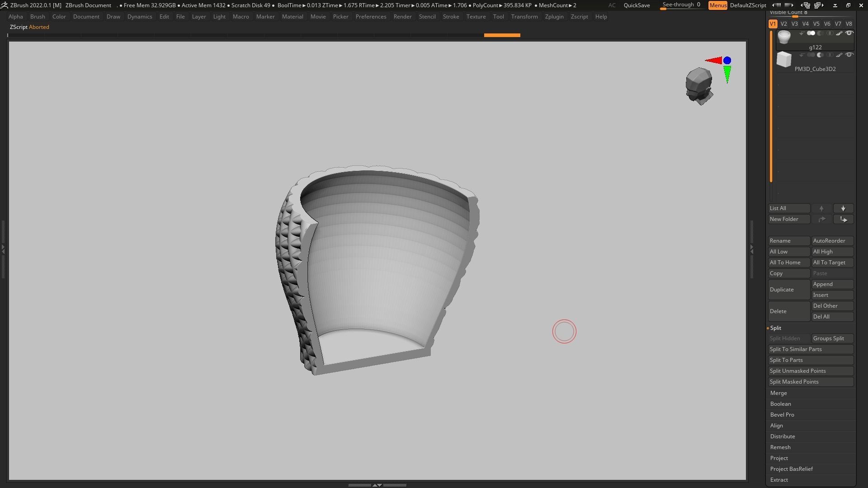Click the red X-axis cone on the gizmo

coord(713,60)
